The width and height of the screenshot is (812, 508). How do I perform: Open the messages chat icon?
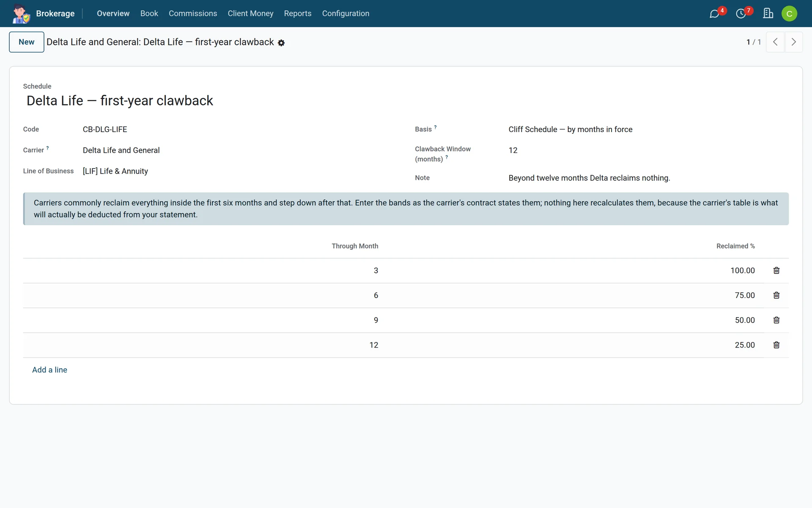[714, 14]
